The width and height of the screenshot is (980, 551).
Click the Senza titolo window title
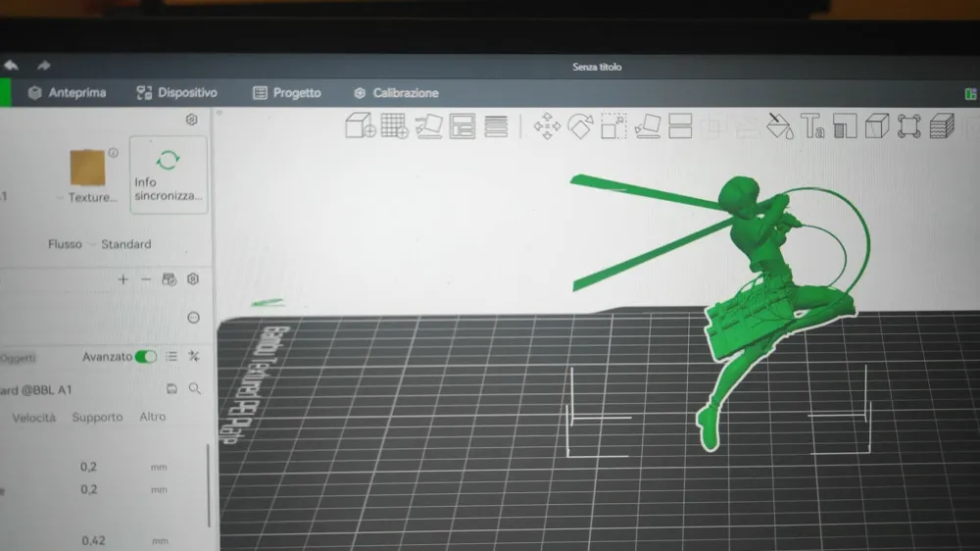coord(597,67)
